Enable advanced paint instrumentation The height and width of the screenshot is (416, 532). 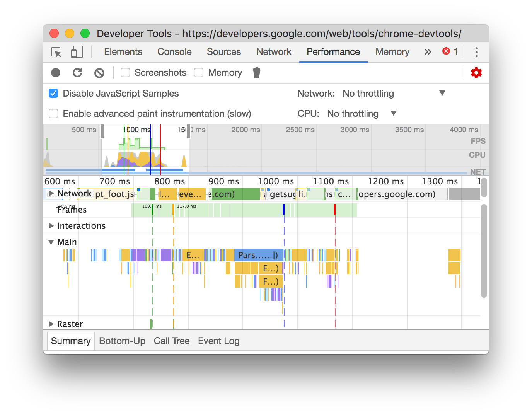[53, 113]
